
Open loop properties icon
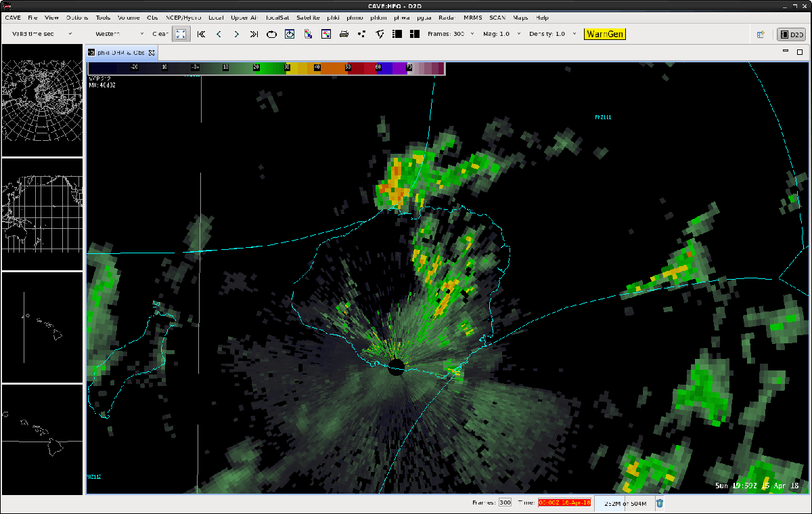pyautogui.click(x=290, y=34)
